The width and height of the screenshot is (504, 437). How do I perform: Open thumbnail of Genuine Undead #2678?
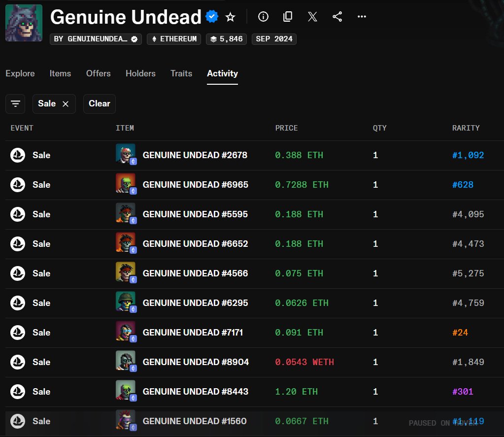pyautogui.click(x=126, y=154)
